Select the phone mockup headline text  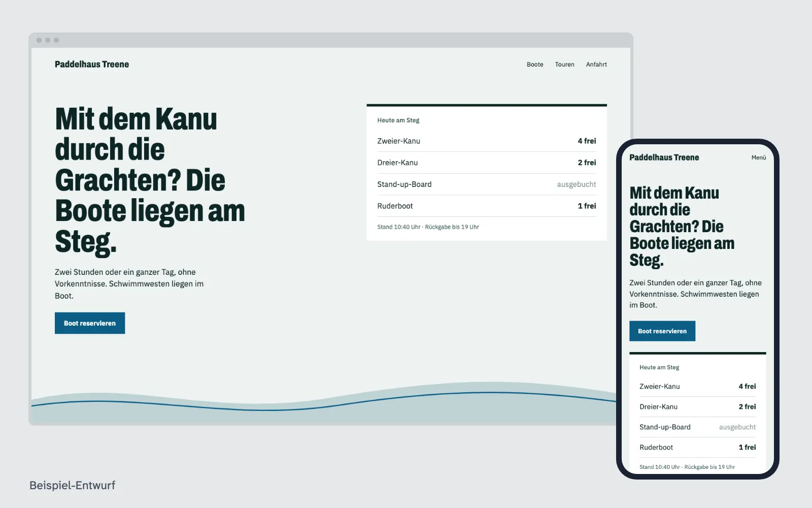pos(682,227)
